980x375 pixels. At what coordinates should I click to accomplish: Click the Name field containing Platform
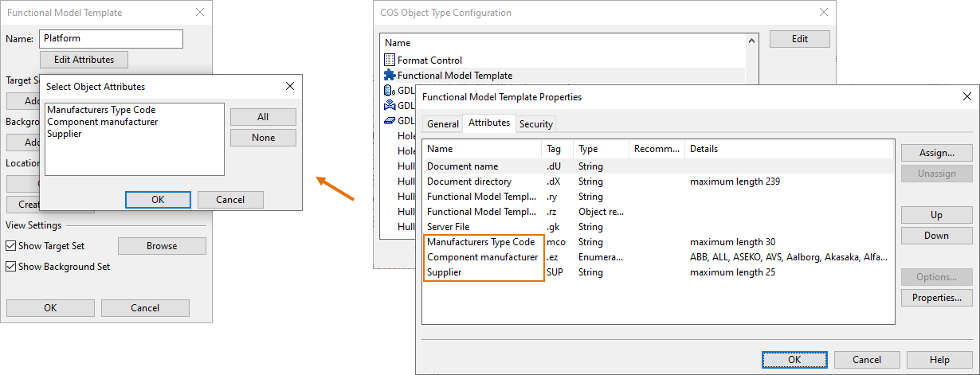(x=111, y=38)
